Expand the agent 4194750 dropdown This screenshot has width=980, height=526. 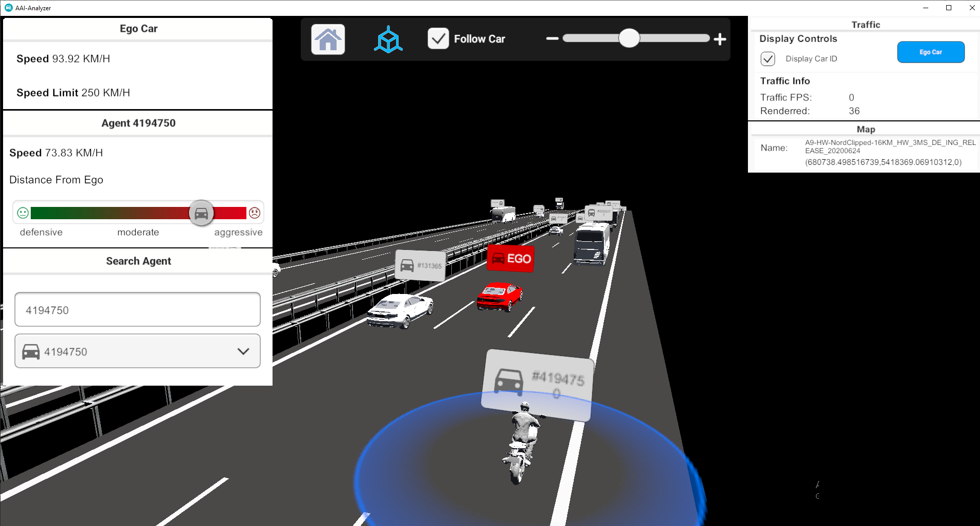click(137, 351)
